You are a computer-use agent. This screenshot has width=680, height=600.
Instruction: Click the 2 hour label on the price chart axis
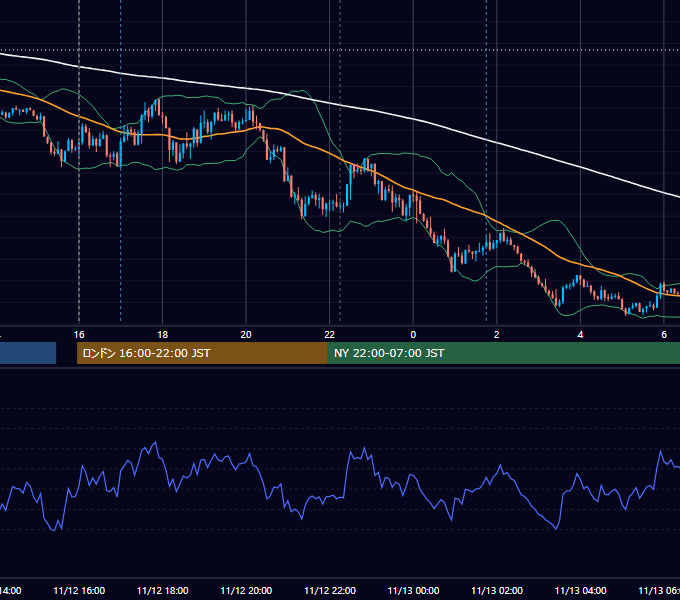(497, 335)
